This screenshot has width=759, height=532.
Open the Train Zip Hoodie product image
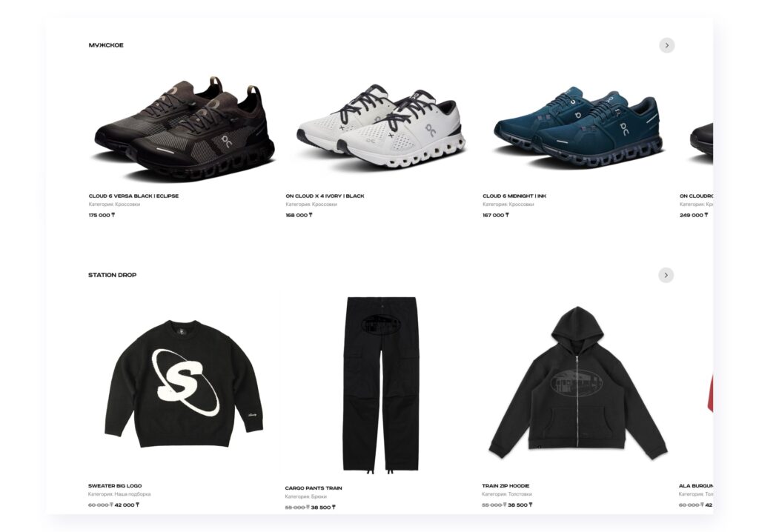[x=577, y=382]
